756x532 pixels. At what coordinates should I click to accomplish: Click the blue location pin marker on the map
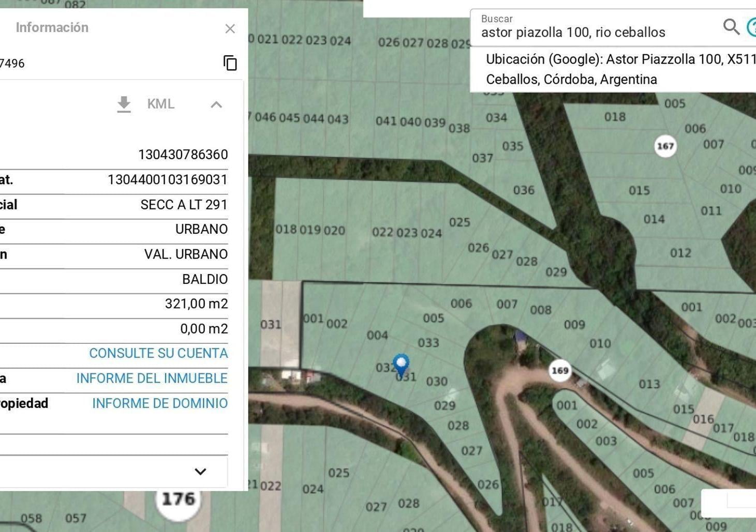(x=401, y=365)
